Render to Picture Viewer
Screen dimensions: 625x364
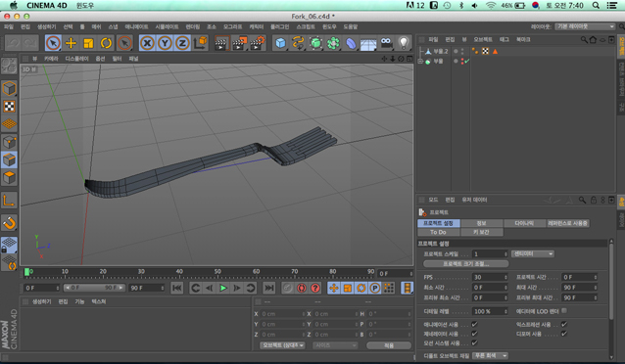(240, 43)
